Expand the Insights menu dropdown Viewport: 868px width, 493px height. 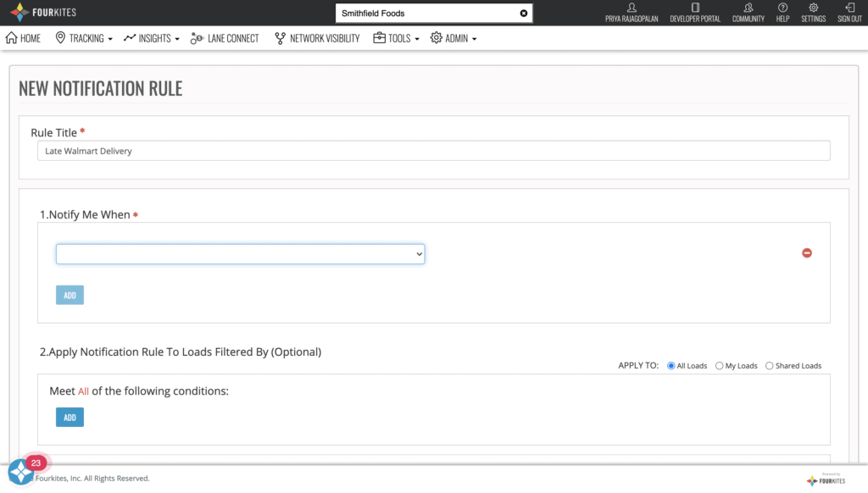pos(152,38)
